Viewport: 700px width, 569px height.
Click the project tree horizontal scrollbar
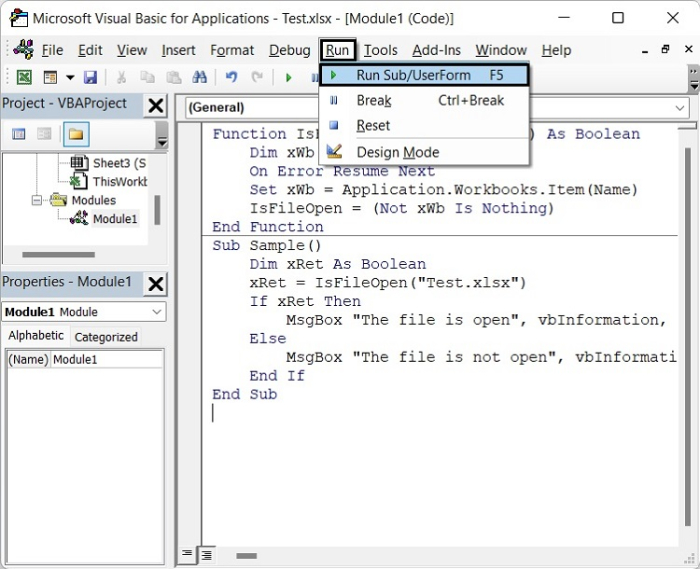pyautogui.click(x=58, y=254)
